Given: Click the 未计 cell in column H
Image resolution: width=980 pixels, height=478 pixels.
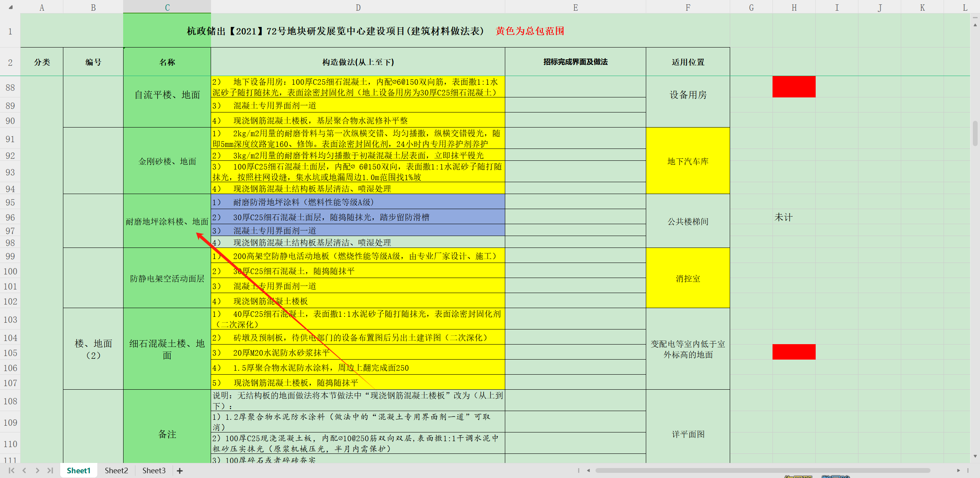Looking at the screenshot, I should click(x=794, y=217).
